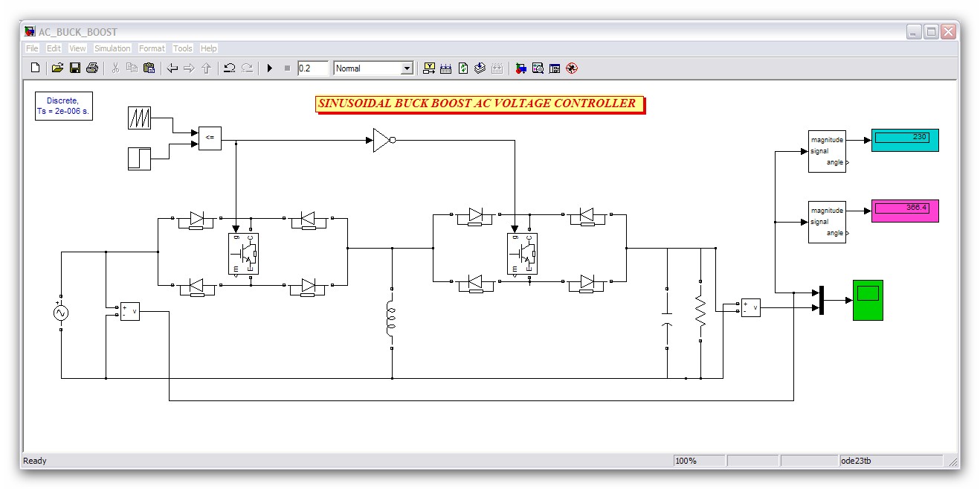This screenshot has height=489, width=980.
Task: Open the Tools menu
Action: 182,48
